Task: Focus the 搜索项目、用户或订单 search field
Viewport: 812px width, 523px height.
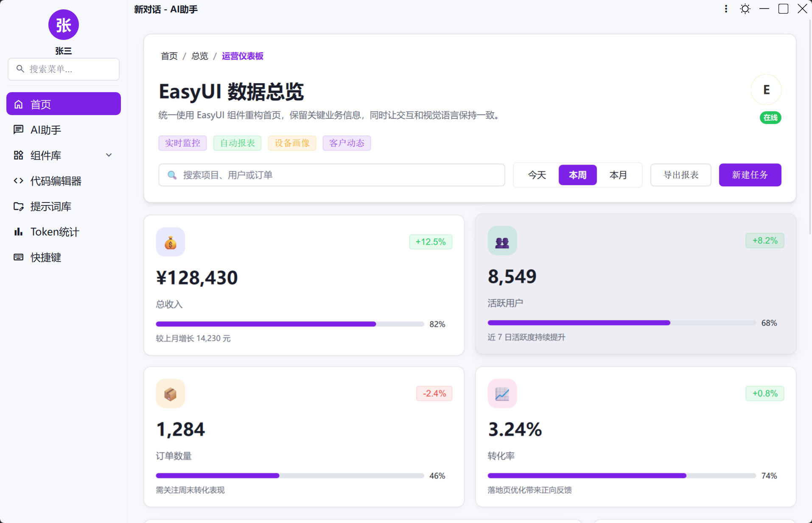Action: coord(332,175)
